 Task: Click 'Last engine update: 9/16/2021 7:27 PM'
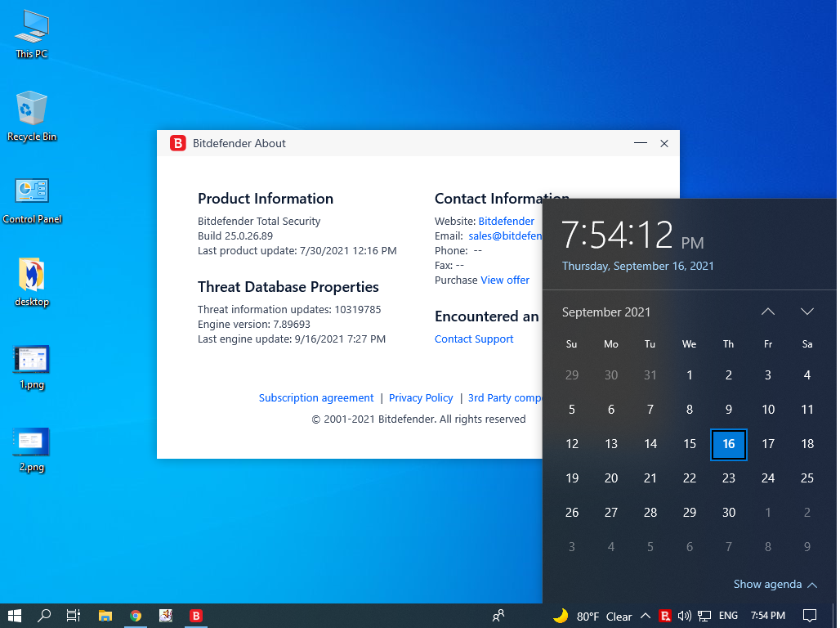pos(292,339)
